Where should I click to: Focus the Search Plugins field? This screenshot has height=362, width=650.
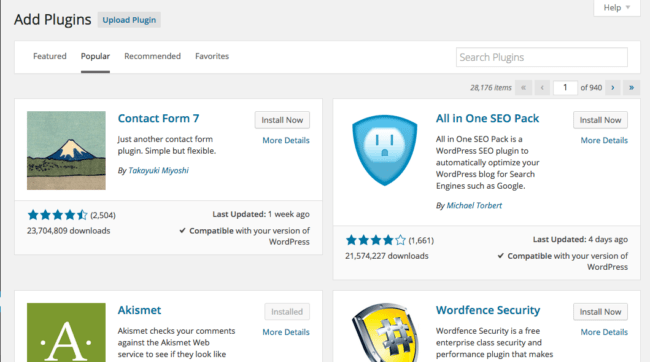[542, 57]
